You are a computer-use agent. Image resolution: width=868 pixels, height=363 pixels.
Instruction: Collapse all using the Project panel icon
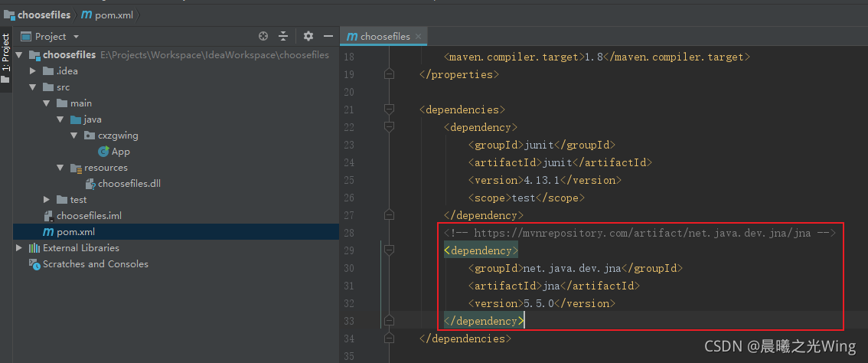click(283, 37)
